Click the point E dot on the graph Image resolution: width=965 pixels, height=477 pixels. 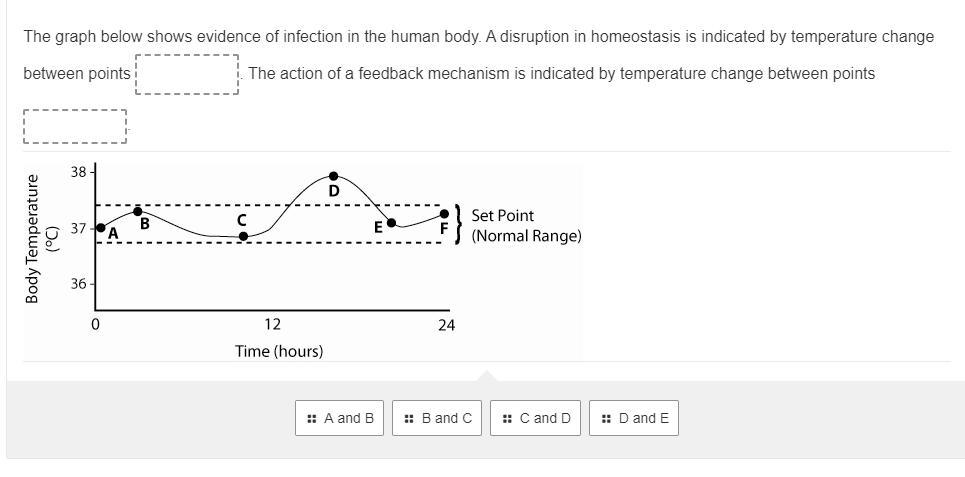[391, 222]
